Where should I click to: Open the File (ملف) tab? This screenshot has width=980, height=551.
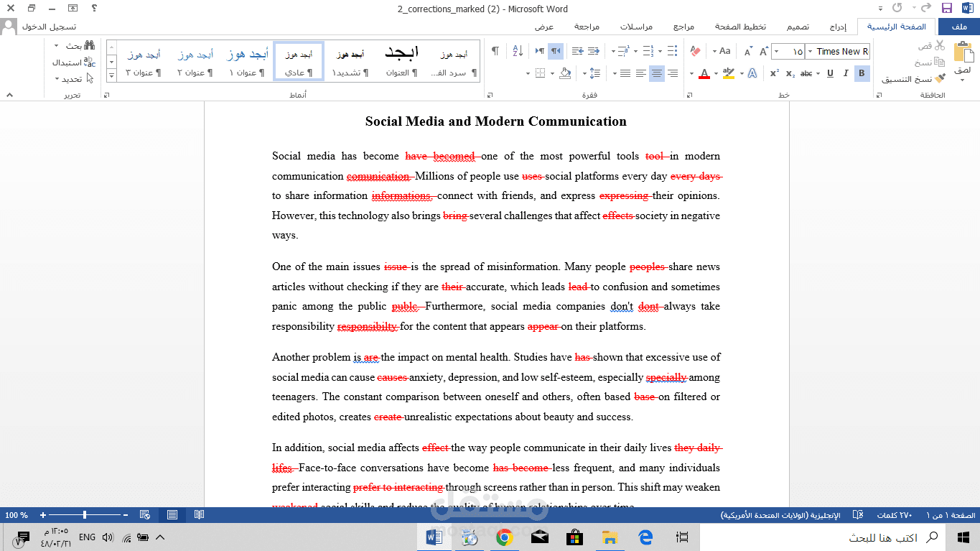tap(958, 27)
